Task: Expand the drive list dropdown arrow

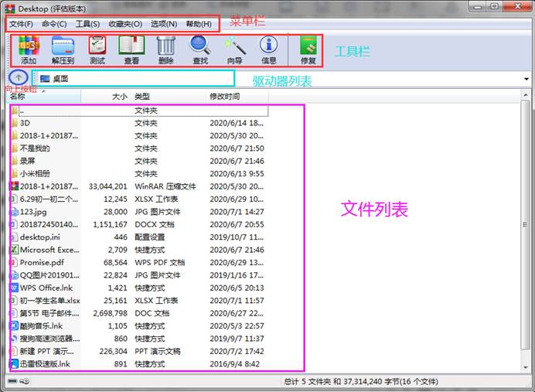Action: [x=526, y=79]
